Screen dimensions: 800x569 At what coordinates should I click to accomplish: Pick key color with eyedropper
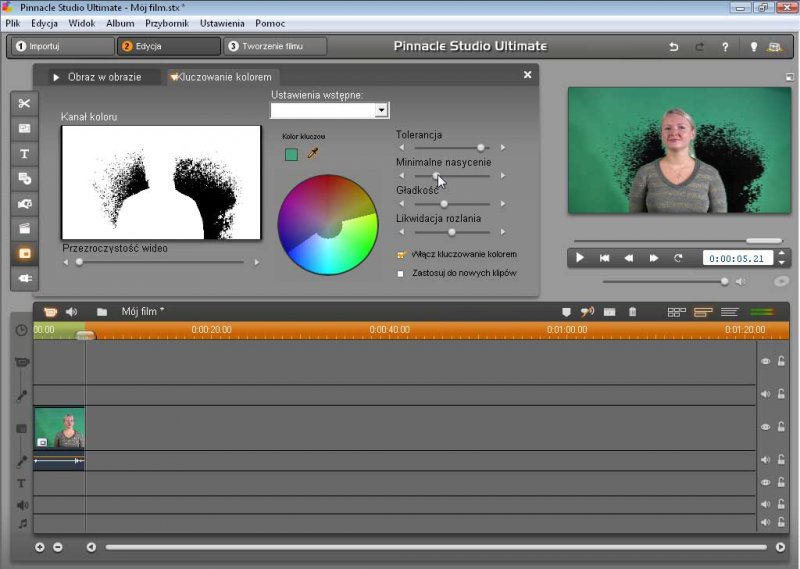click(x=313, y=153)
